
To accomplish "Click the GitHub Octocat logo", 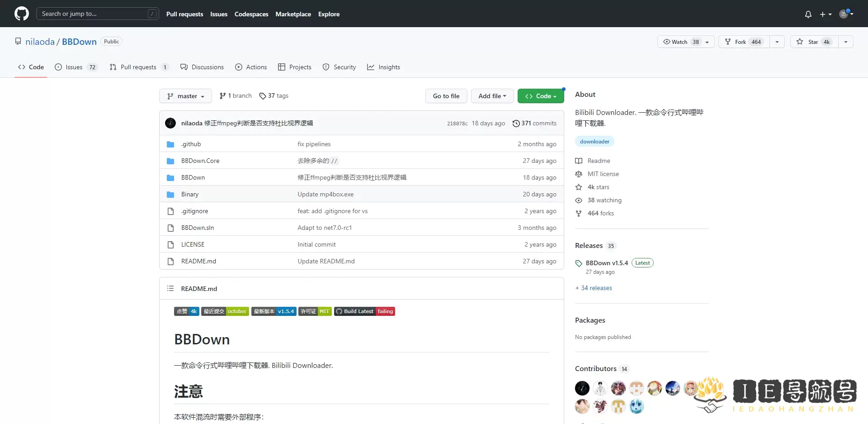I will tap(21, 14).
